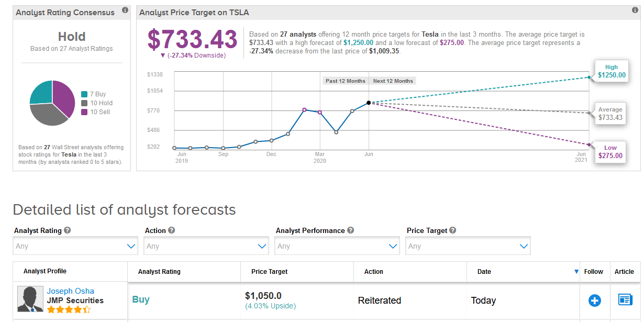Open Joseph Osha's article icon

point(625,299)
